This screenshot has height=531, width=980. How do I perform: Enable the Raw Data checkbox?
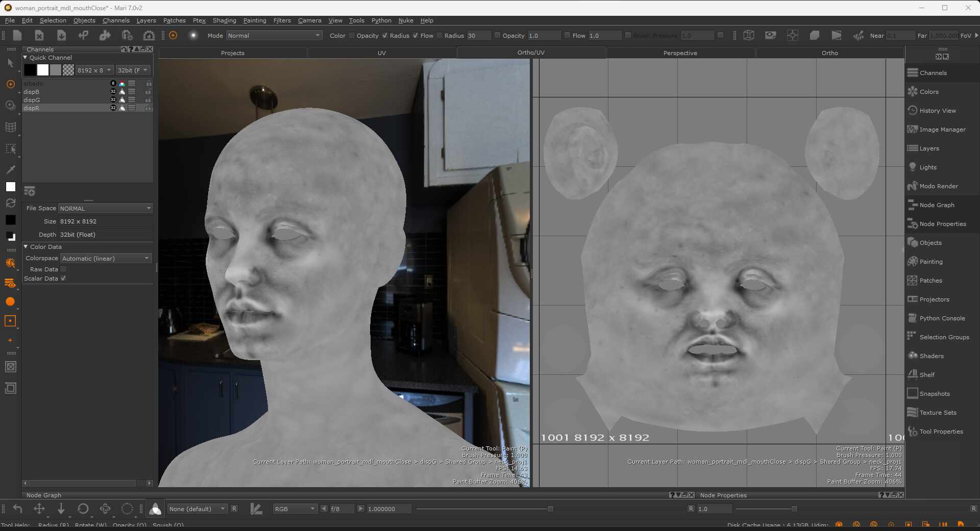[x=63, y=269]
